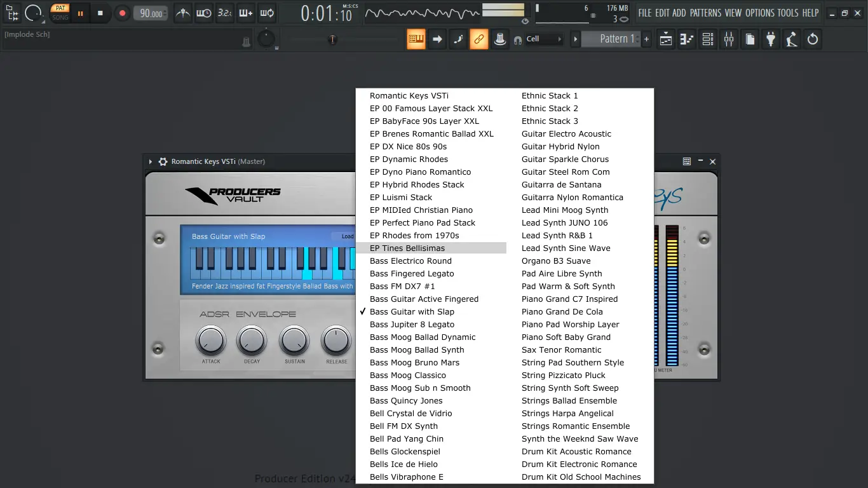Switch to PAT pattern mode

pos(60,8)
